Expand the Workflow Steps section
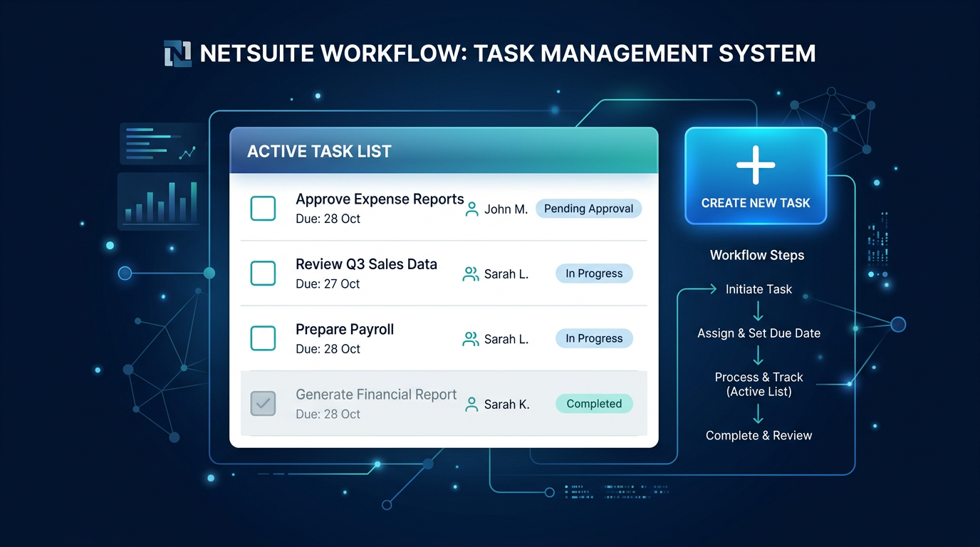Screen dimensions: 980x547 click(756, 255)
